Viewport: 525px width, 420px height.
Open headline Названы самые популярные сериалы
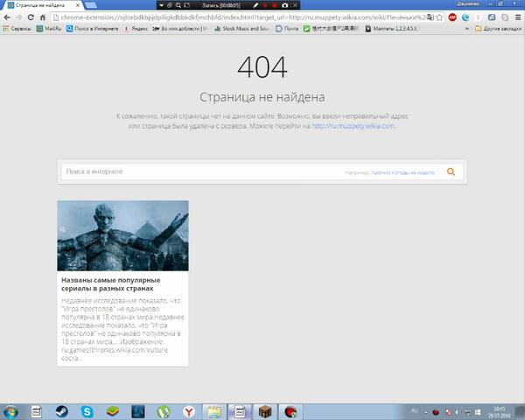(x=111, y=284)
